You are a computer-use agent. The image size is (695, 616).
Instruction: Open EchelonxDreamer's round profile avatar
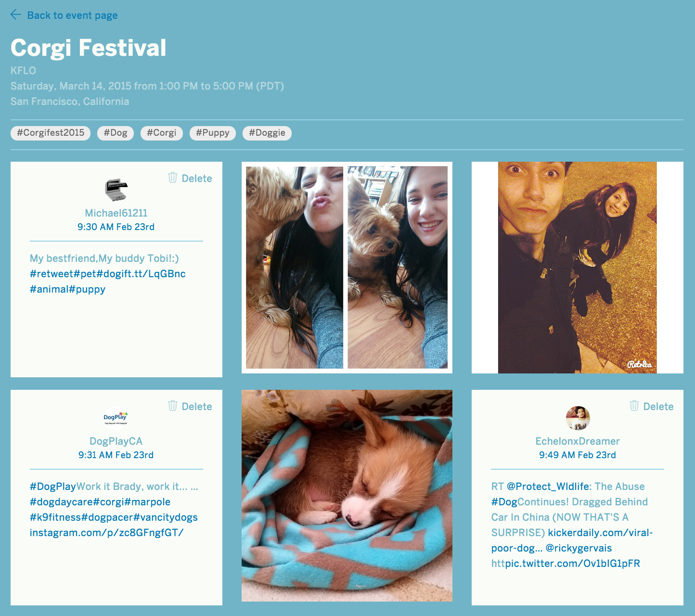[578, 418]
